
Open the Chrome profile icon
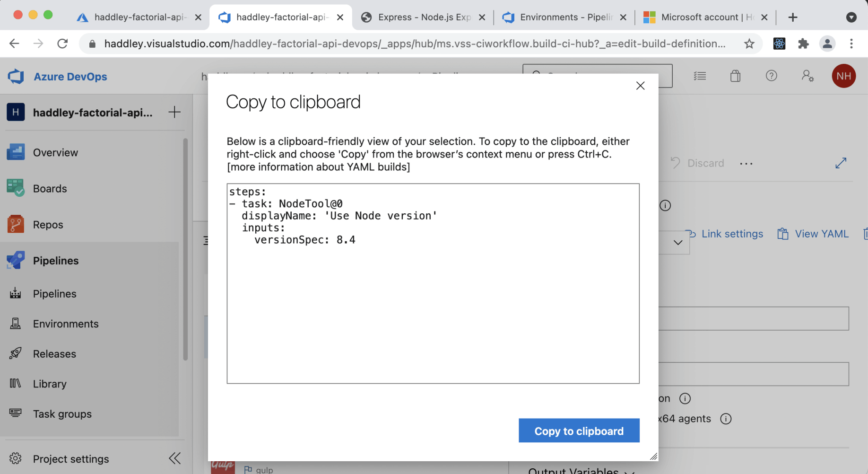(x=827, y=44)
